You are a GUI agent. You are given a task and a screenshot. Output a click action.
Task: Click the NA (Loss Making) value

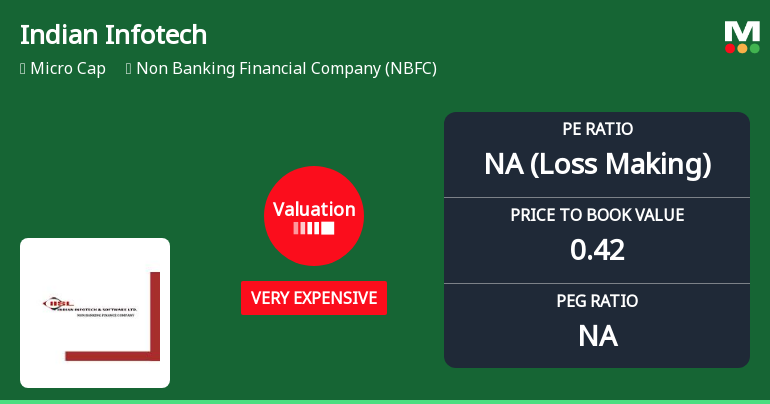(x=597, y=164)
